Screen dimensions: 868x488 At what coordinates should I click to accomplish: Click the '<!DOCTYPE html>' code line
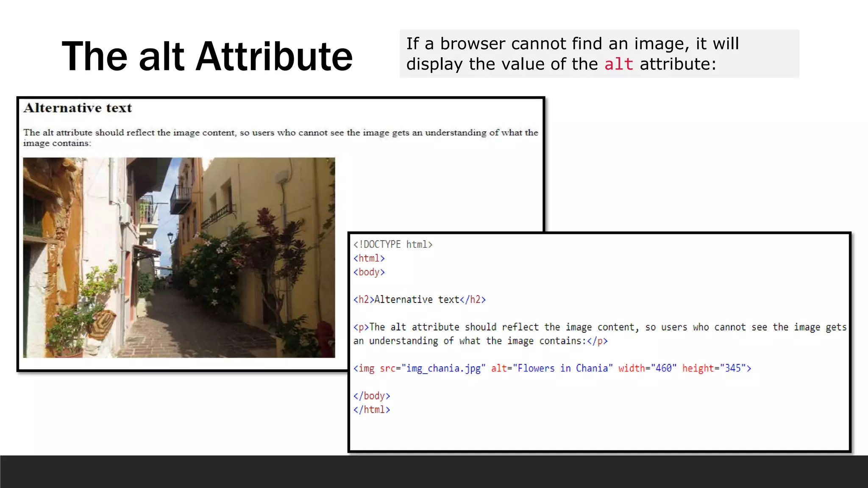point(393,244)
